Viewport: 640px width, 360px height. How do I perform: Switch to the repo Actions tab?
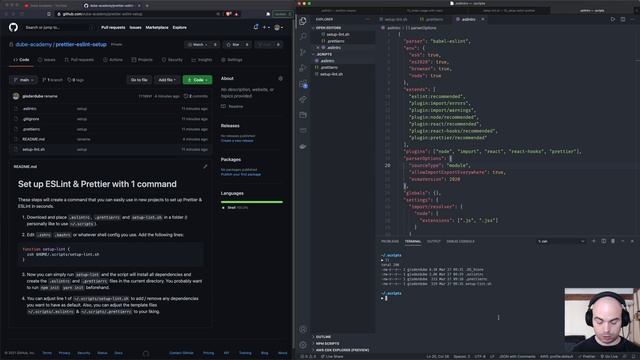pos(113,60)
